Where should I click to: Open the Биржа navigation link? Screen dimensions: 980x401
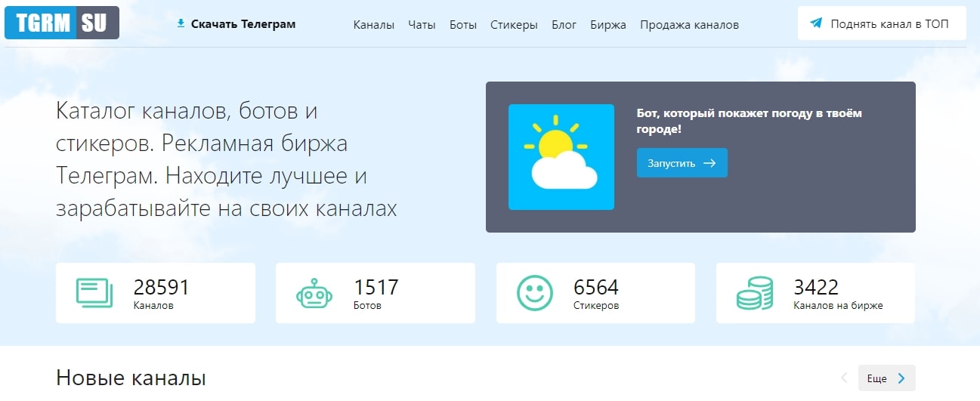click(608, 25)
